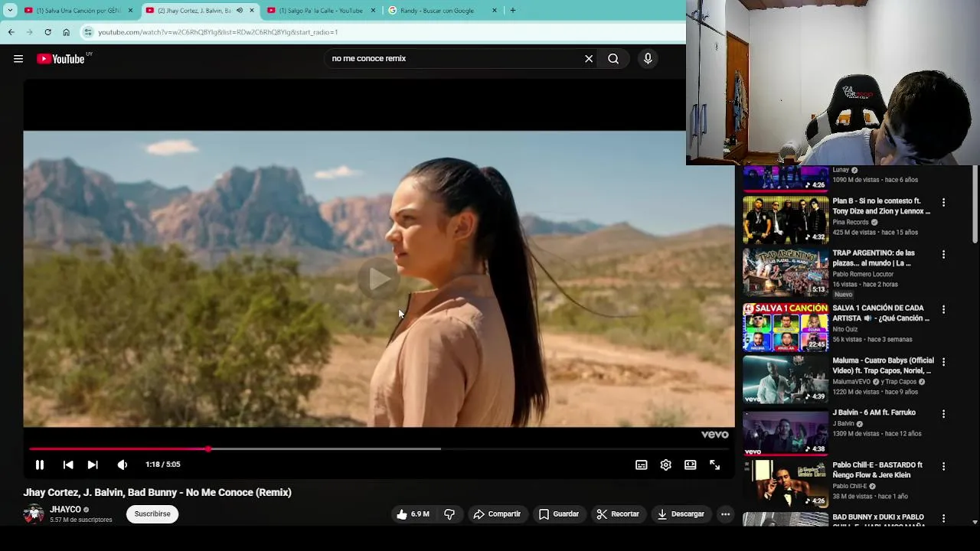The height and width of the screenshot is (551, 980).
Task: Open options for SALVA 1 CANCIÓN video
Action: click(x=943, y=310)
